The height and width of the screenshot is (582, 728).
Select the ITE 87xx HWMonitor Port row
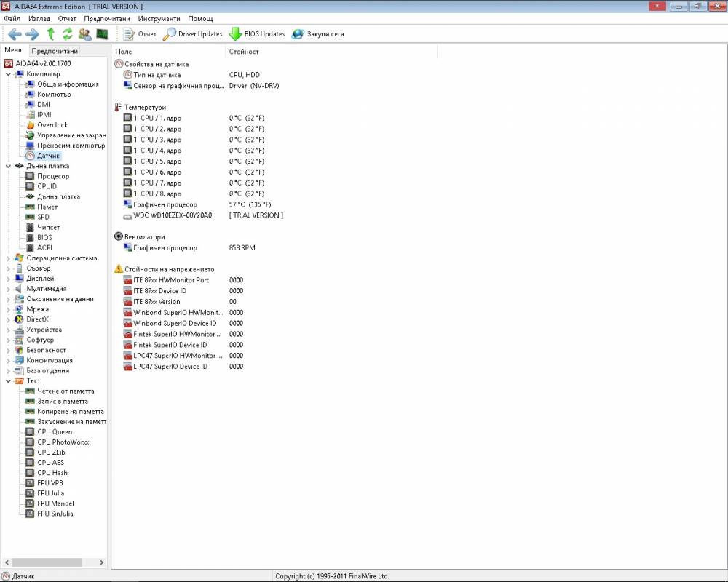click(183, 280)
